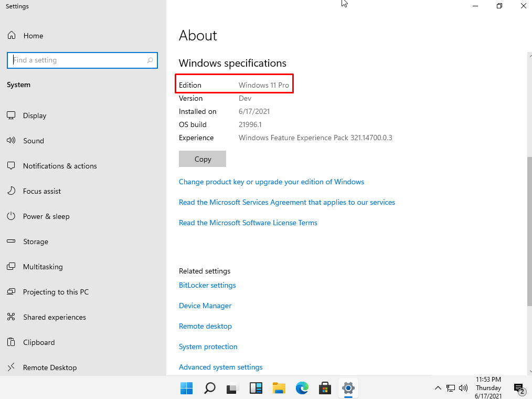Restore down the Settings window
532x399 pixels.
499,6
